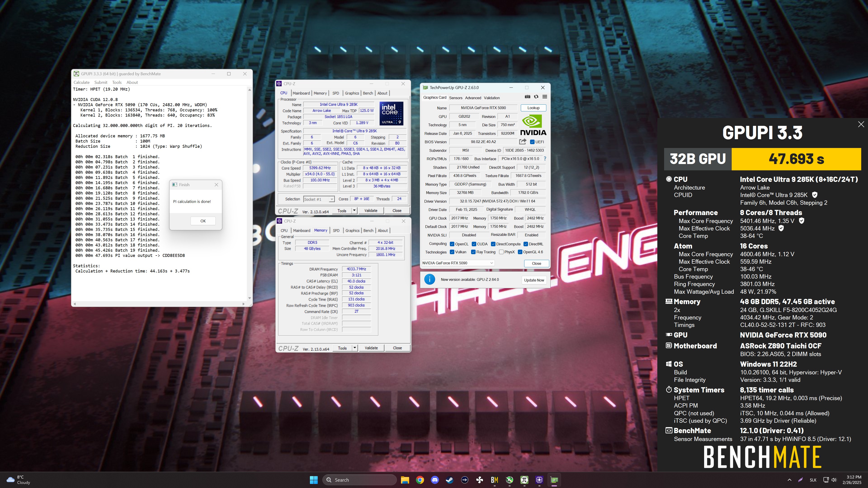Click Update Now in GPU-Z
The width and height of the screenshot is (868, 488).
click(x=534, y=280)
